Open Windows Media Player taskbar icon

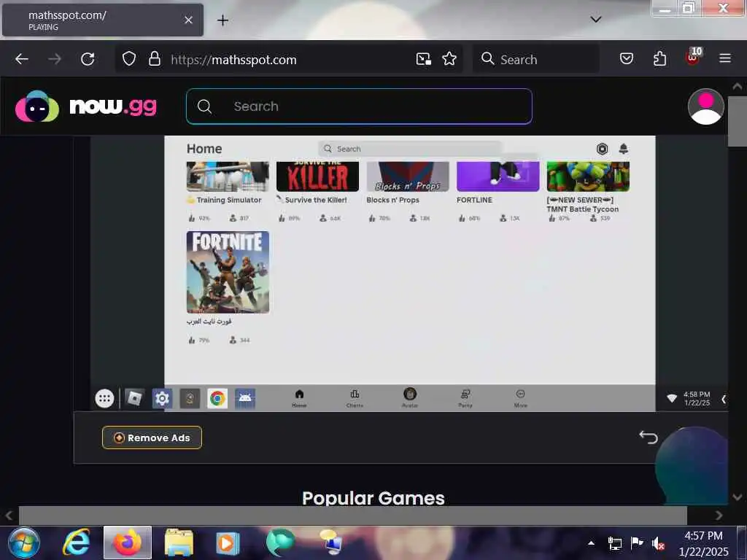226,542
